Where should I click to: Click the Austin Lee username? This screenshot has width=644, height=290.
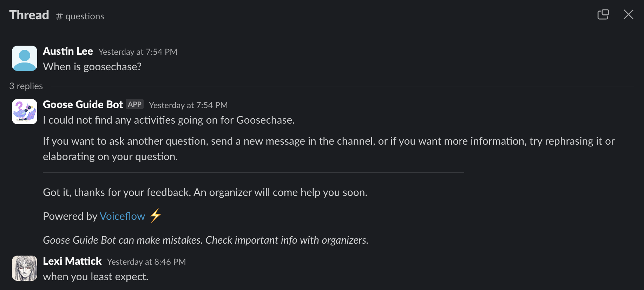coord(68,51)
